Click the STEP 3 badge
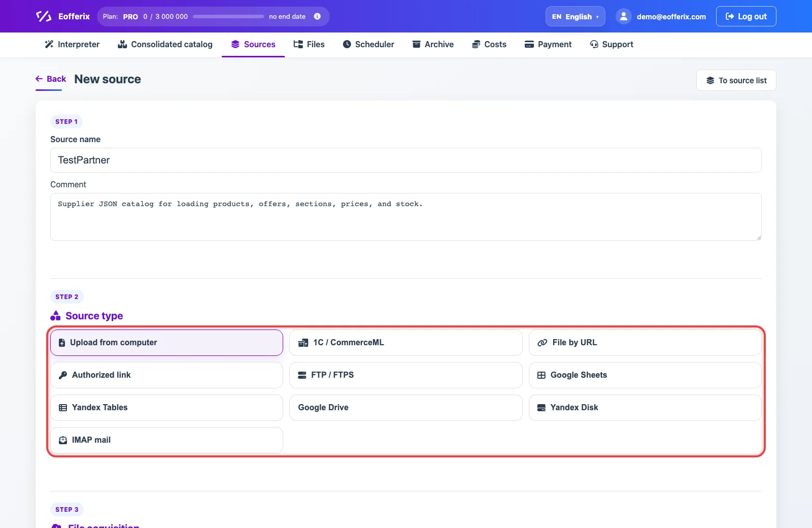This screenshot has height=528, width=812. coord(66,510)
